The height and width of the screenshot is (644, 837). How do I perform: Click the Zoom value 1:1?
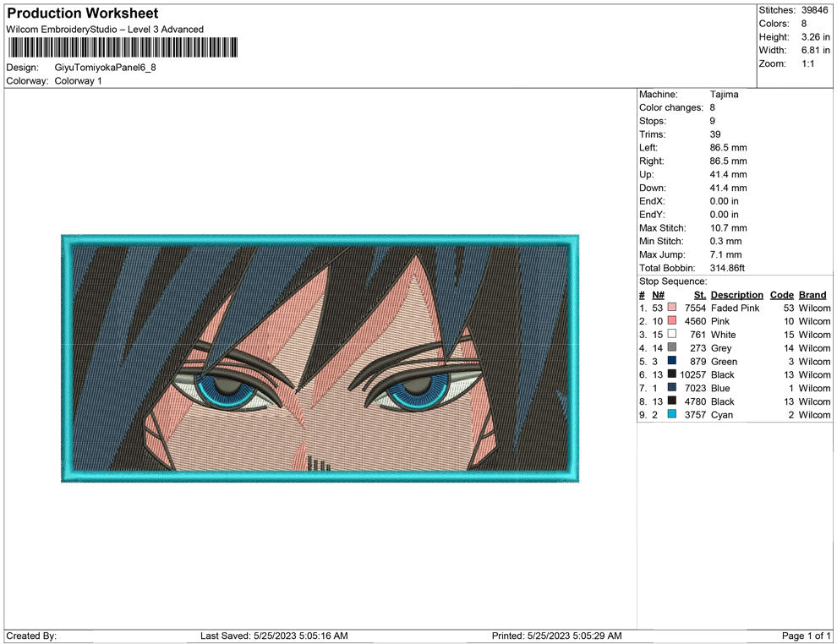pos(807,63)
